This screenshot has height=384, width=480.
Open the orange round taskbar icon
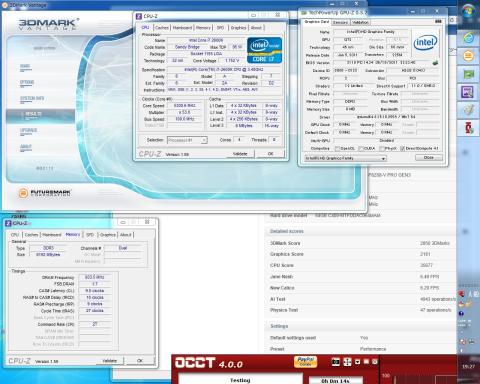tap(468, 56)
